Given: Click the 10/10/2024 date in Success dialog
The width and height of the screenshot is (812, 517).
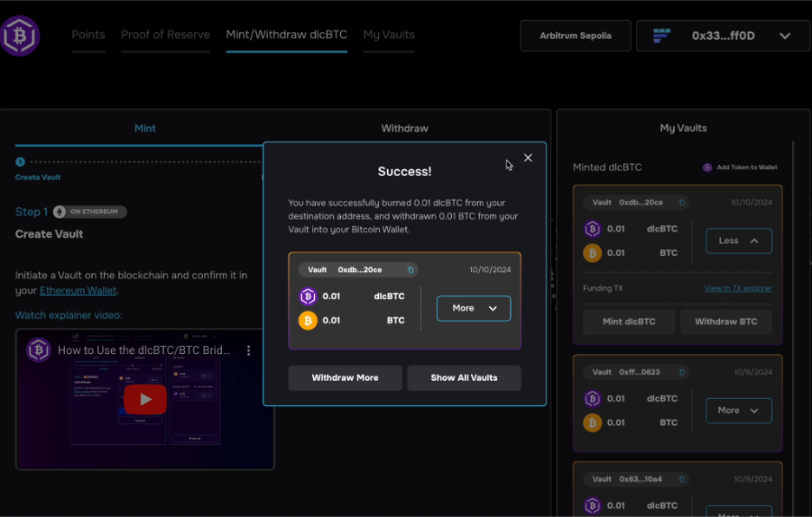Looking at the screenshot, I should 490,270.
